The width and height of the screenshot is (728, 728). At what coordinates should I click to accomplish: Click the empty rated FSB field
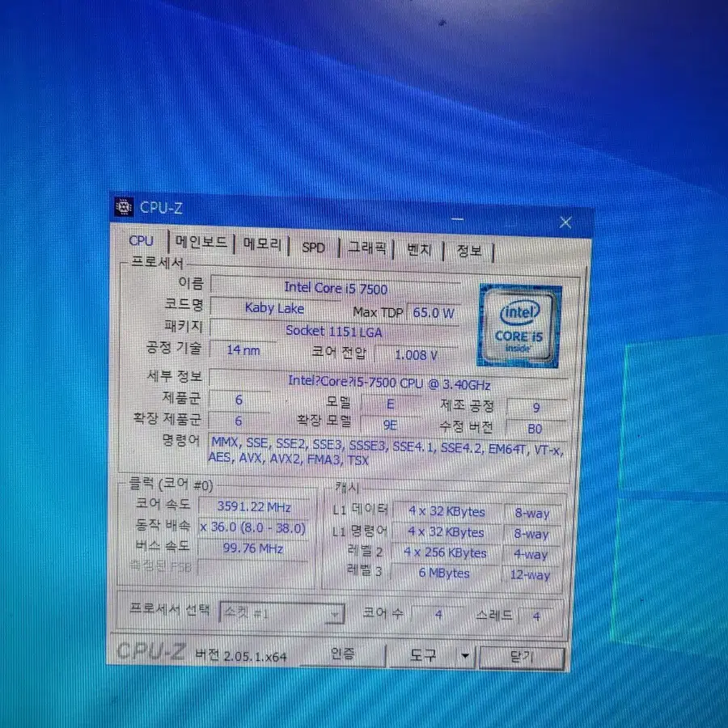tap(253, 569)
